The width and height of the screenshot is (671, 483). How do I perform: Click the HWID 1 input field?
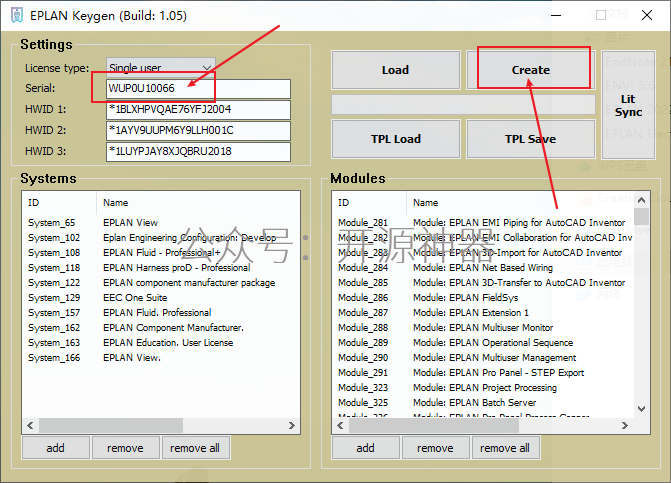[198, 110]
